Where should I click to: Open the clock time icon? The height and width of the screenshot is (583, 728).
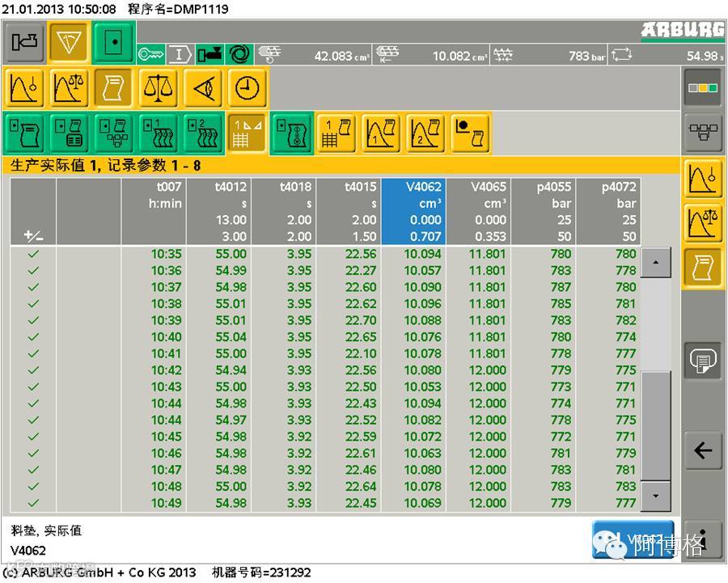[x=247, y=87]
